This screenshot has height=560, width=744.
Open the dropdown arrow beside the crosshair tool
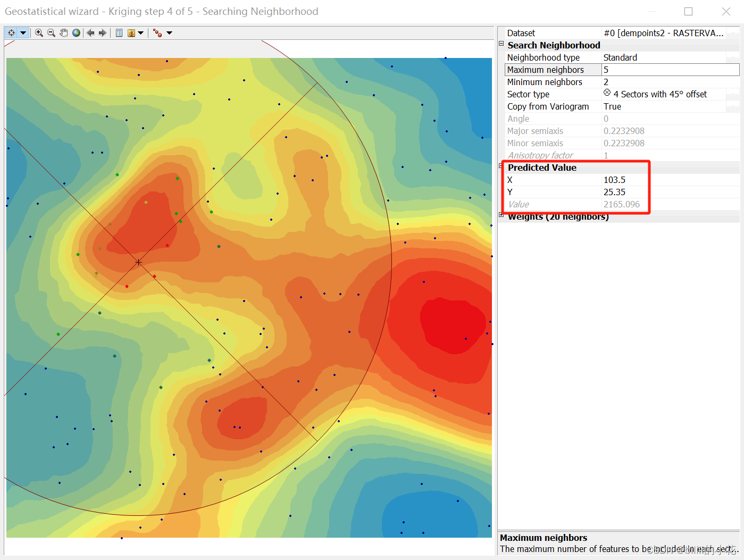coord(23,33)
